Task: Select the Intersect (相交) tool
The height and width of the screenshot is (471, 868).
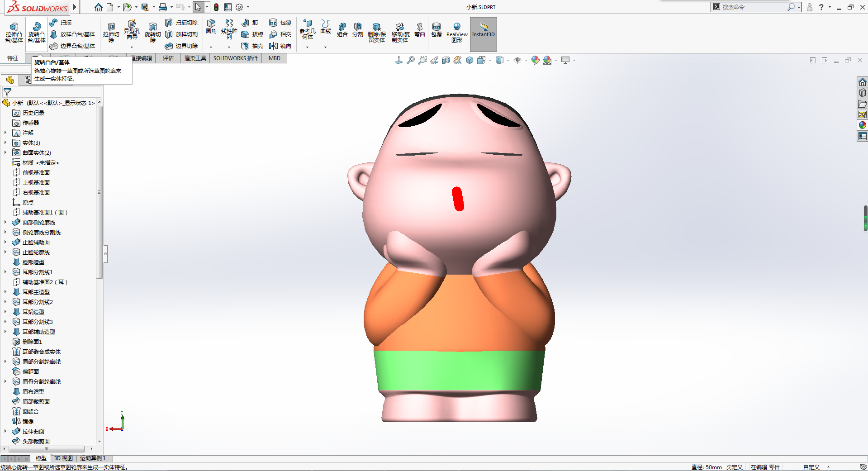Action: (280, 34)
